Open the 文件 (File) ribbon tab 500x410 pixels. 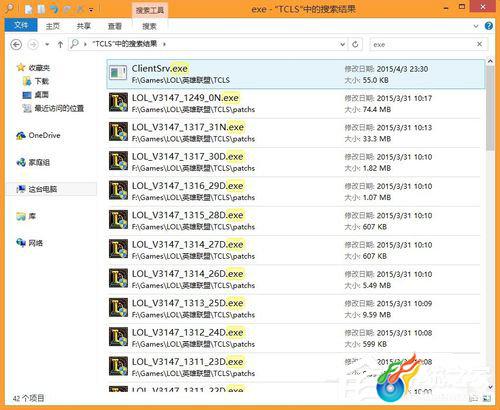coord(21,25)
